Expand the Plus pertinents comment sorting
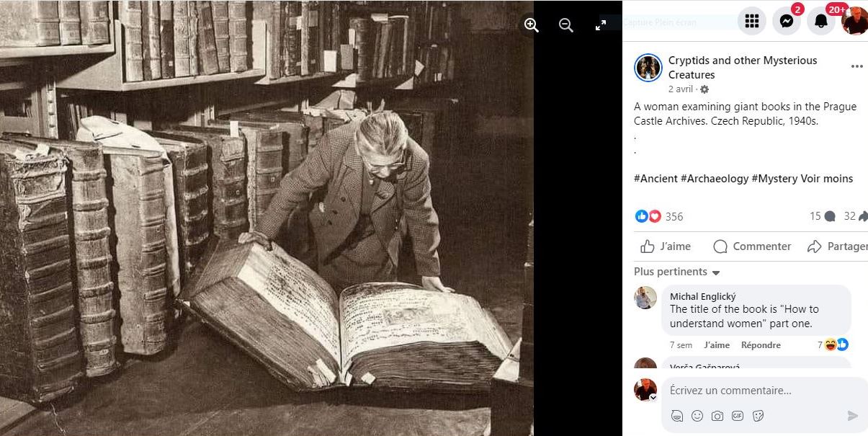The height and width of the screenshot is (436, 868). (x=677, y=272)
